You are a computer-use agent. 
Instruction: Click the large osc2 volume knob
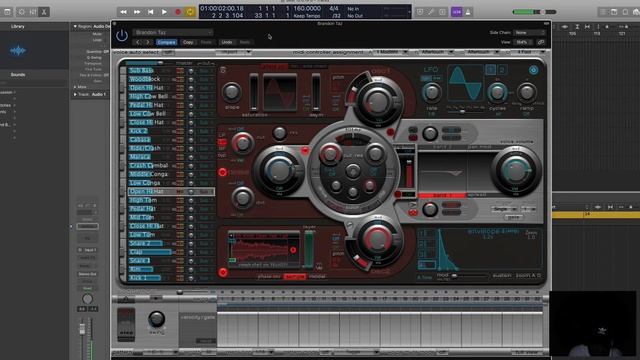pos(377,238)
